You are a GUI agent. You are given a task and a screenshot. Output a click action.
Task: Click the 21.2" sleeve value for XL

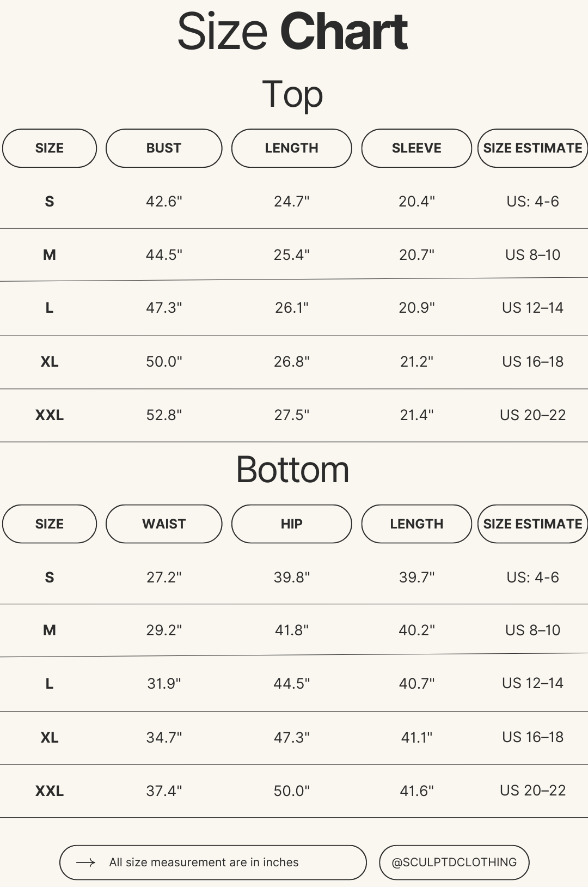coord(416,362)
